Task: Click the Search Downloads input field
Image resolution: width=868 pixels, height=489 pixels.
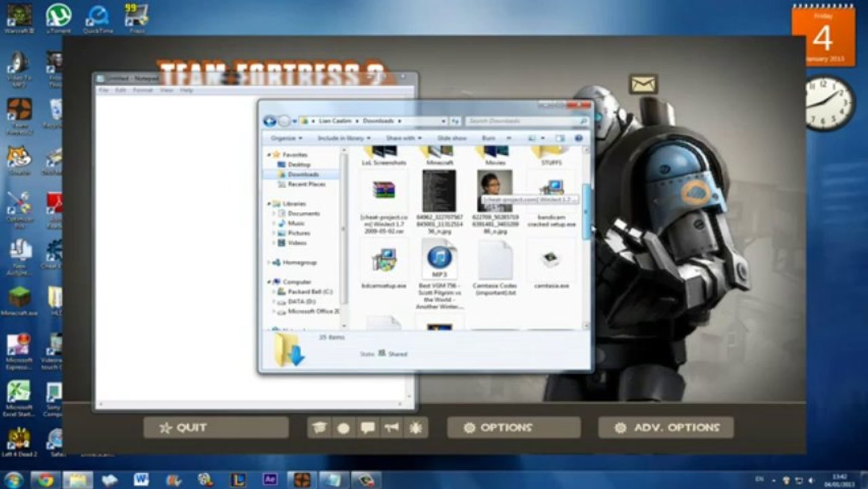Action: point(521,121)
